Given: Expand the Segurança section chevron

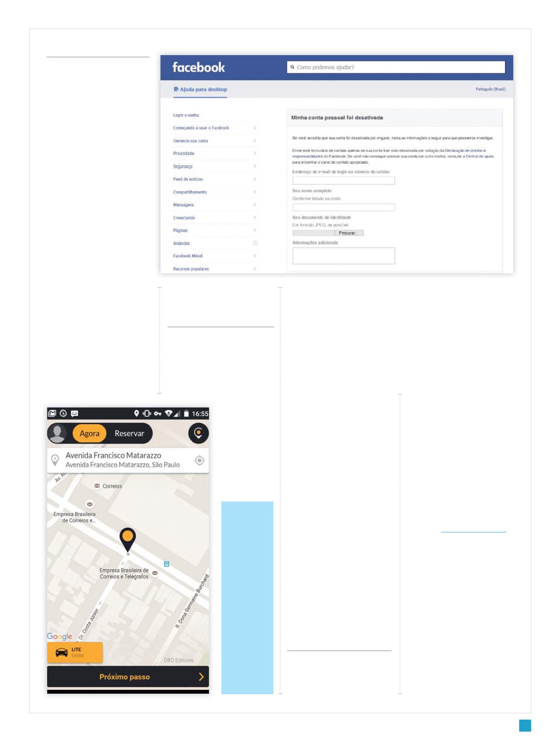Looking at the screenshot, I should pos(255,166).
